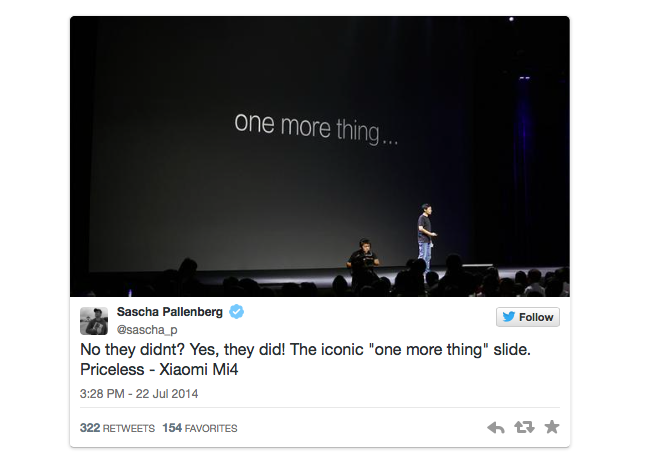Click the word "Priceless" in the tweet

(x=114, y=370)
